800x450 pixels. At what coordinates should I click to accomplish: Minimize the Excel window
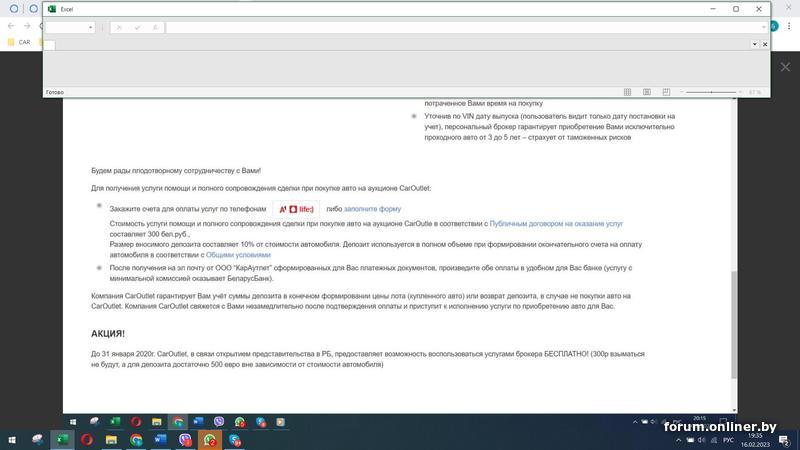point(713,9)
